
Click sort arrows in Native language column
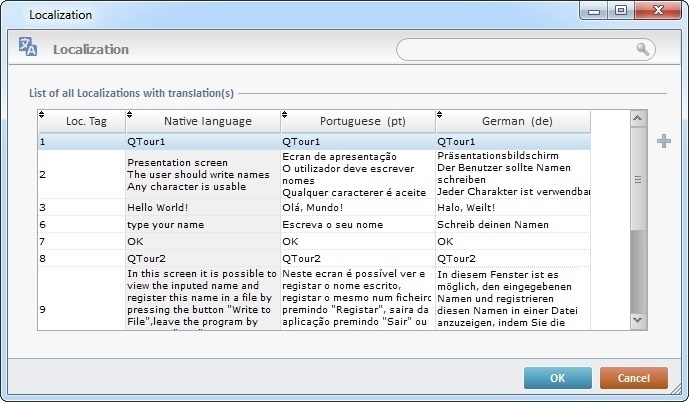(131, 115)
